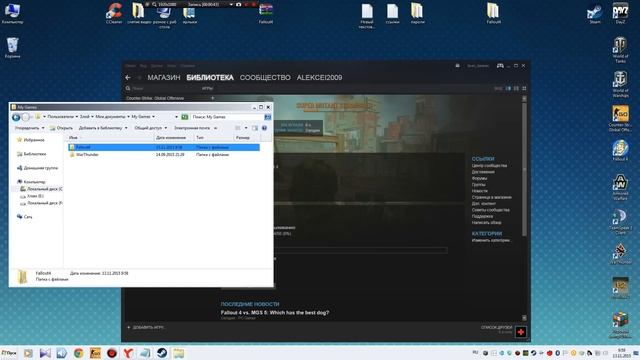This screenshot has width=640, height=360.
Task: Click Explorer forward navigation button
Action: point(26,118)
